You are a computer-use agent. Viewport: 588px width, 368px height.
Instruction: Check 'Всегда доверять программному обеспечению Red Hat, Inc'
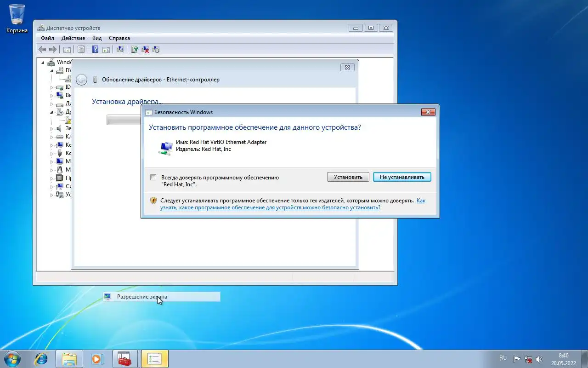[x=153, y=177]
